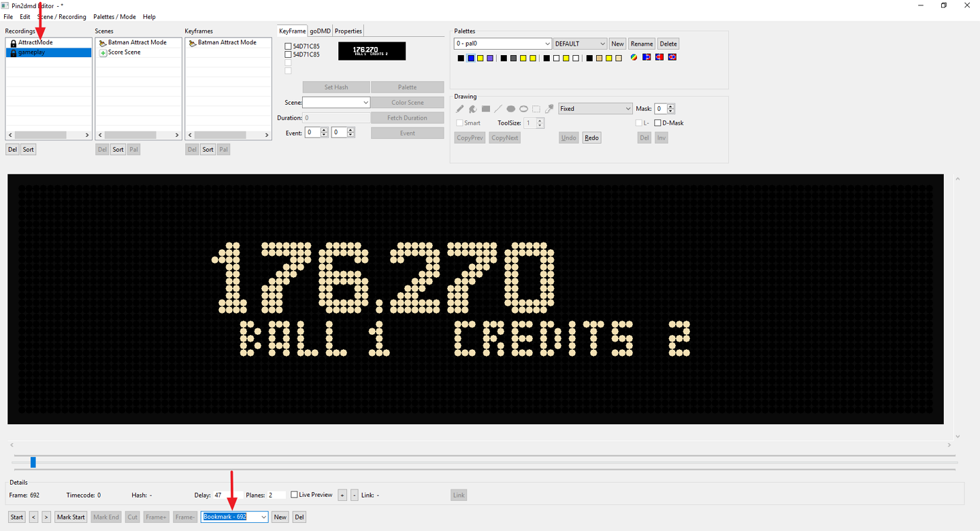Screen dimensions: 980x531
Task: Select the outlined ellipse tool
Action: (x=524, y=109)
